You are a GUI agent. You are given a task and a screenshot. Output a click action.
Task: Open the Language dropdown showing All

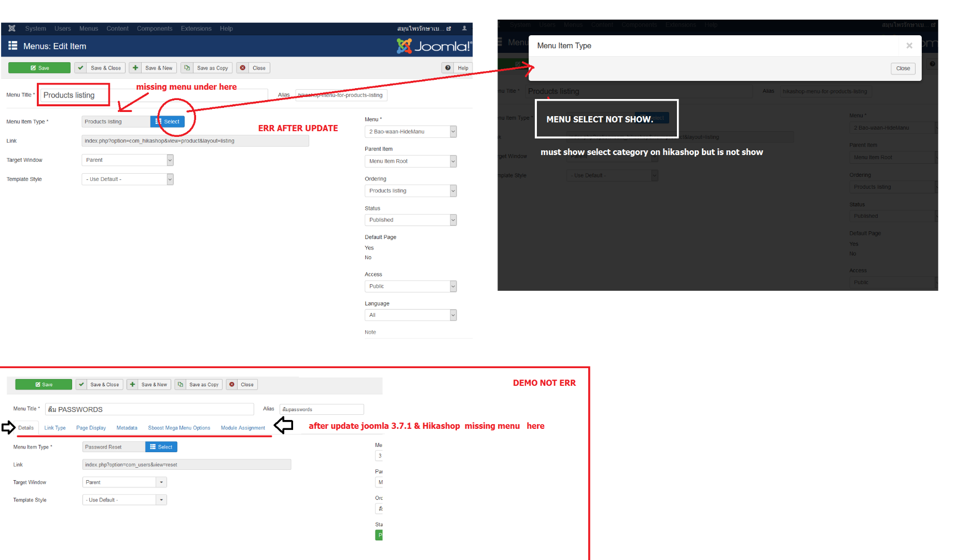click(411, 315)
